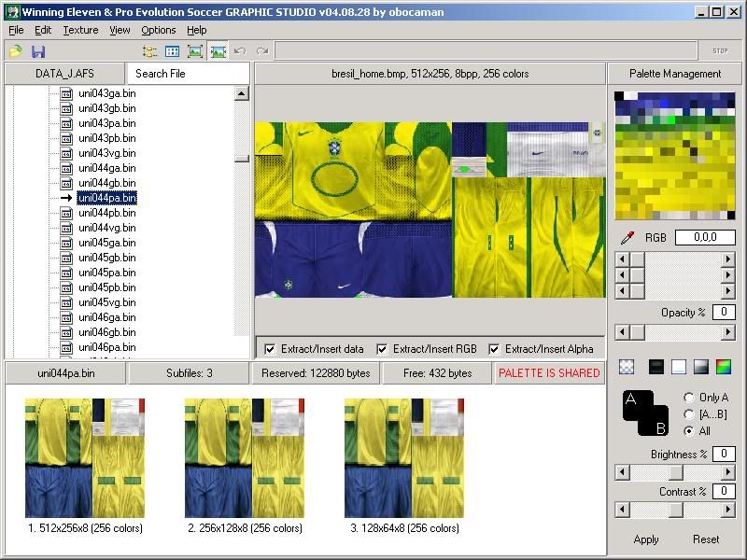747x560 pixels.
Task: Open the File menu
Action: tap(16, 30)
